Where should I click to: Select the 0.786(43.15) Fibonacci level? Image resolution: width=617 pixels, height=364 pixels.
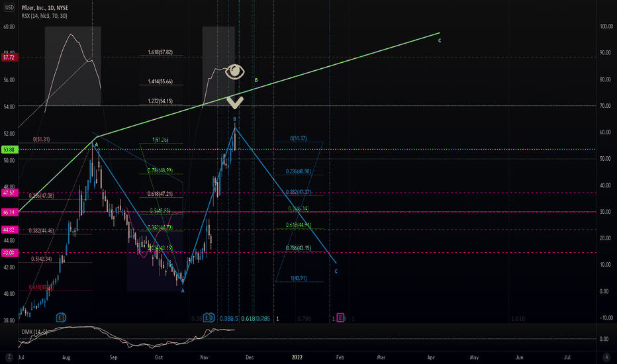[299, 248]
